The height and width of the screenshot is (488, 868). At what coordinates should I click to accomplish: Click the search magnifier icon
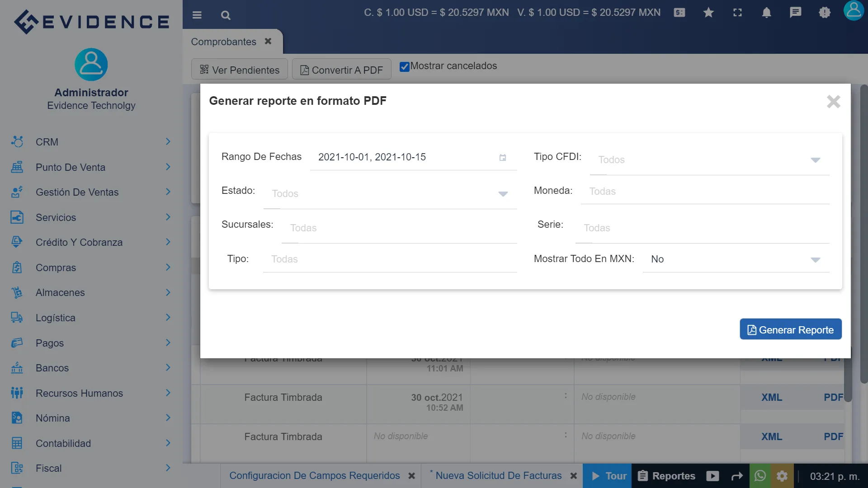coord(226,15)
